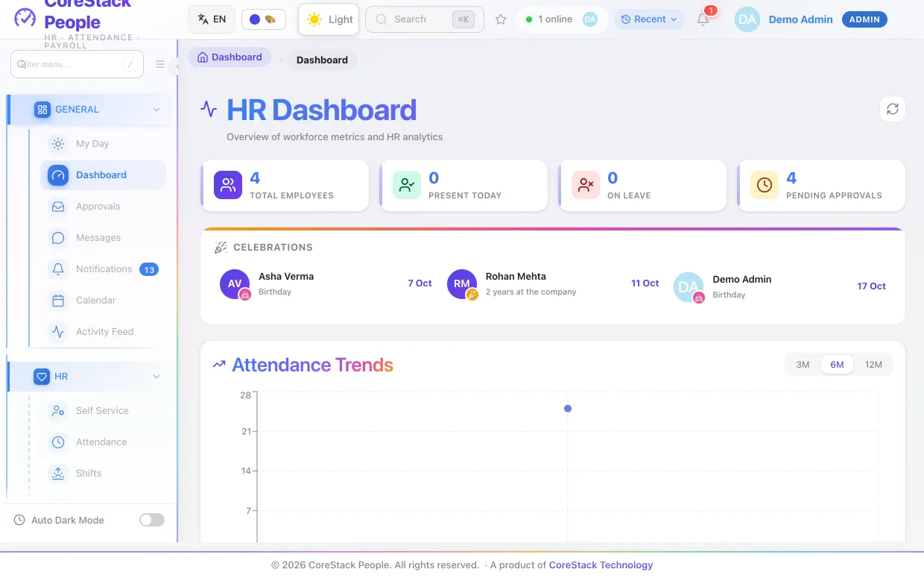Open the color theme palette picker
The height and width of the screenshot is (578, 924).
264,19
